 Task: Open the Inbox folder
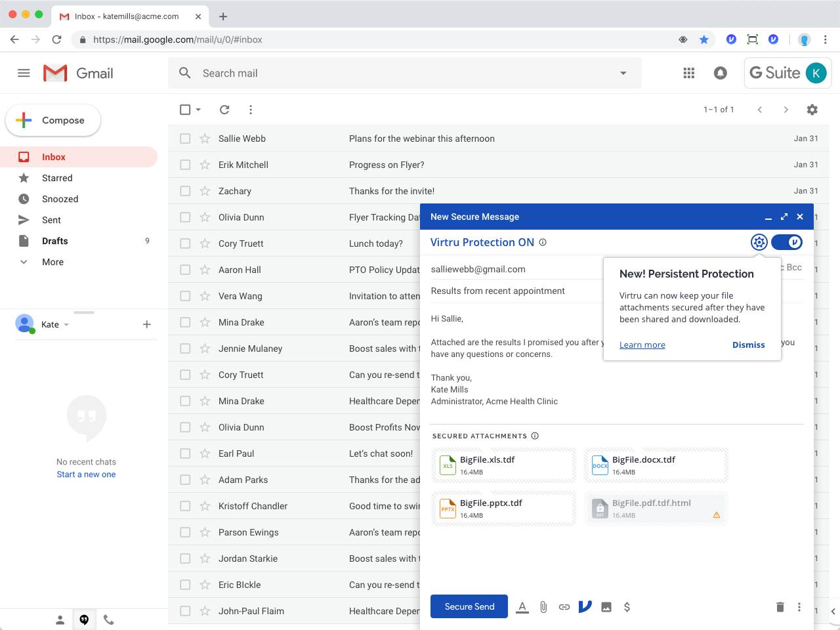[79, 157]
